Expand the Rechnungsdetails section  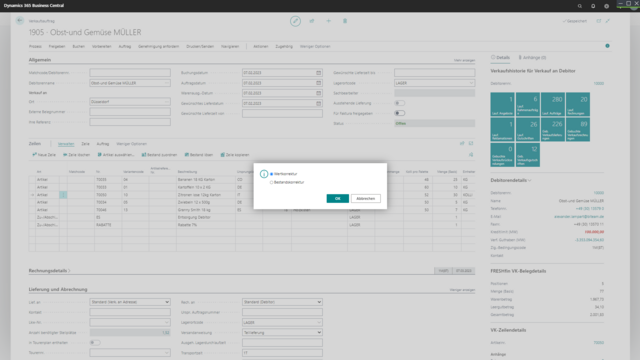[x=49, y=271]
